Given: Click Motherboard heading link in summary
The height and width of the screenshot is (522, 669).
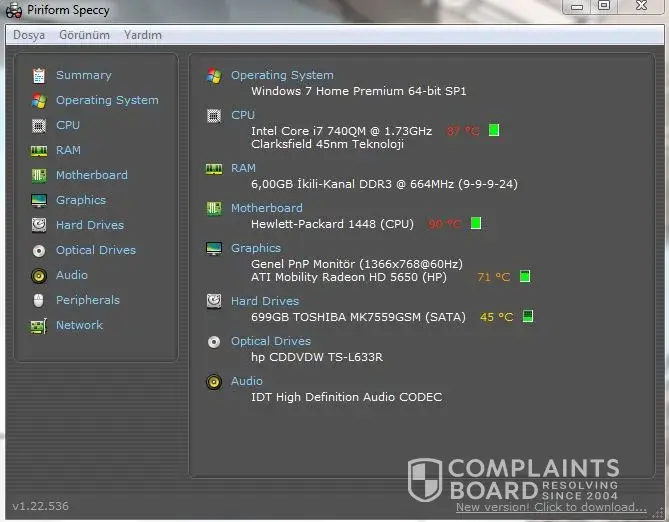Looking at the screenshot, I should coord(267,208).
